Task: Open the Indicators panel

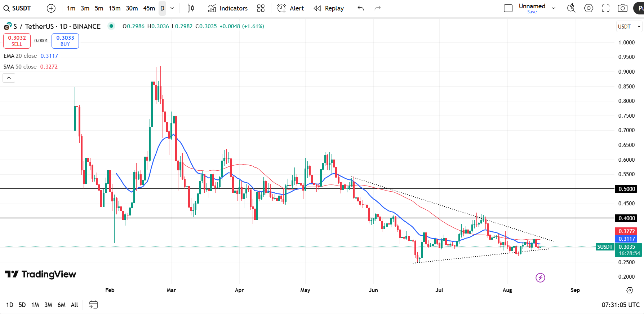Action: (228, 8)
